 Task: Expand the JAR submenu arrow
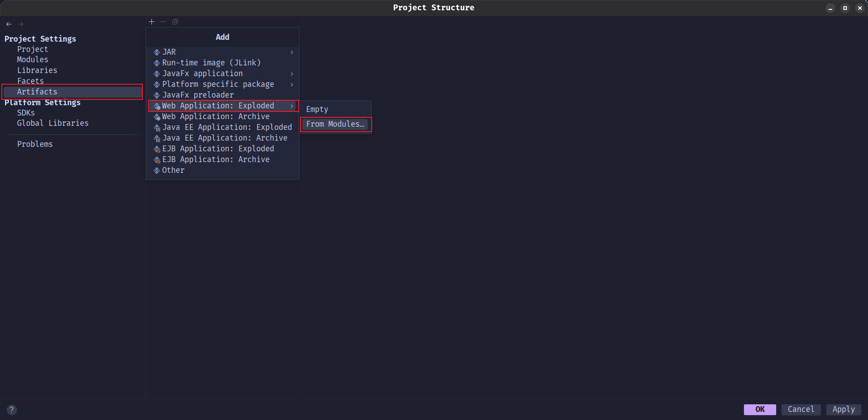tap(292, 52)
